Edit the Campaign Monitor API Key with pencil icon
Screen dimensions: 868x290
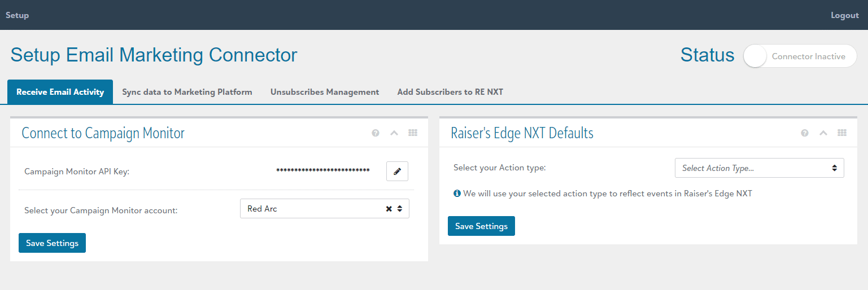pos(397,171)
